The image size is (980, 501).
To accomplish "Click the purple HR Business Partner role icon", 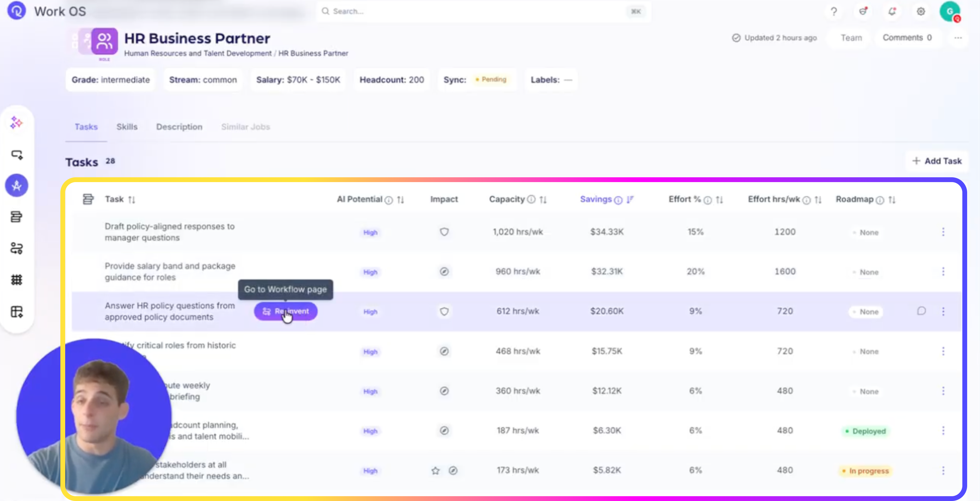I will click(104, 41).
